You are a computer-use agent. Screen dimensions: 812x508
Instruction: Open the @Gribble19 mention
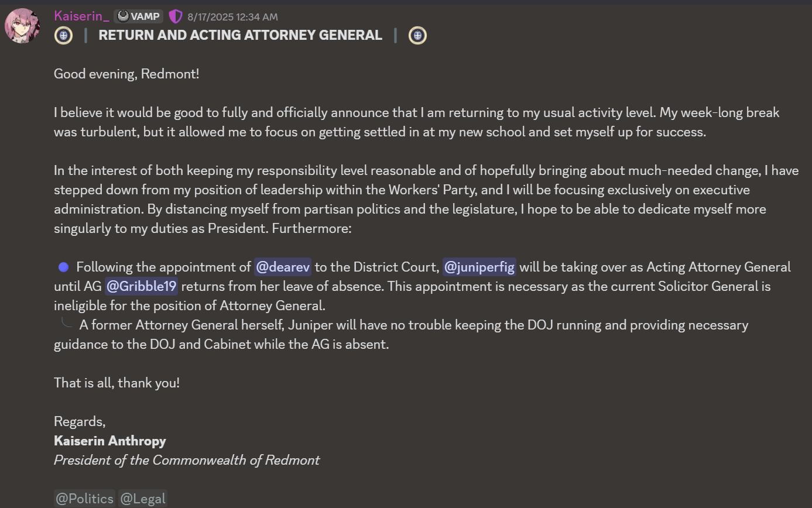click(141, 287)
